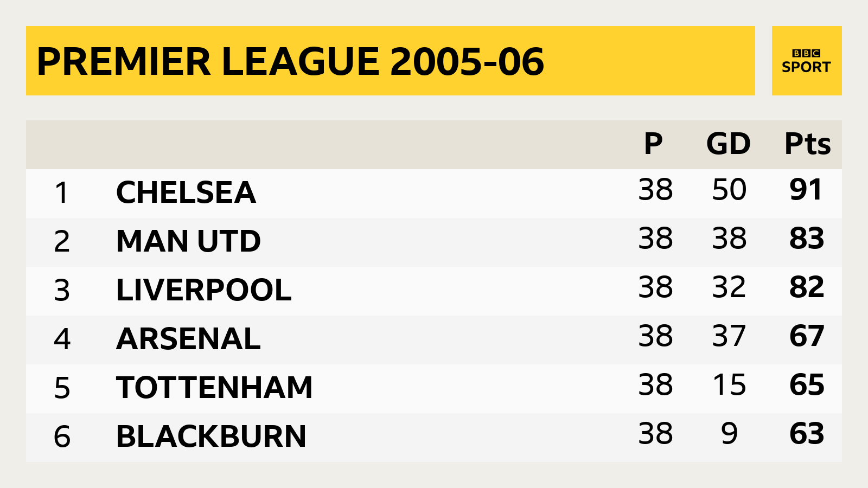Click the Blackburn team name
Viewport: 868px width, 488px height.
(x=211, y=436)
